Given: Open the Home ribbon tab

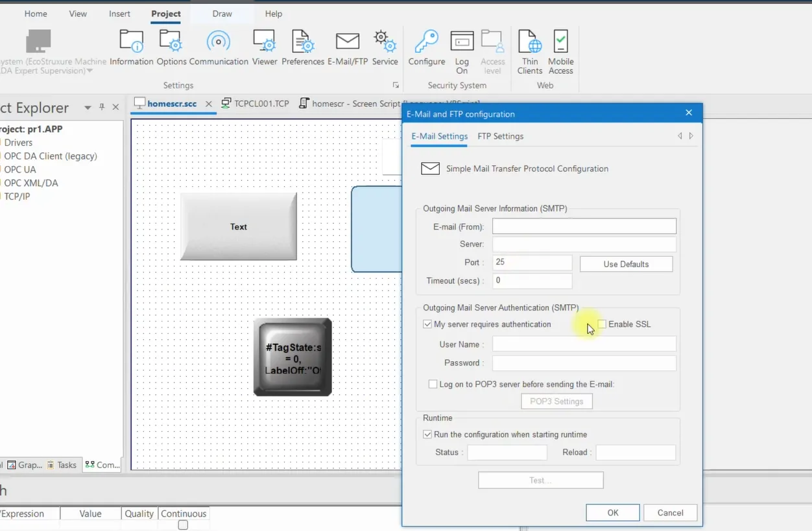Looking at the screenshot, I should (x=36, y=14).
